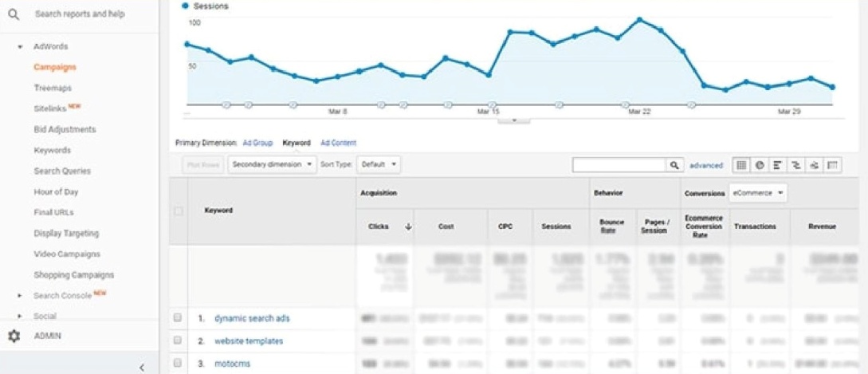Click inside the table search field
The image size is (868, 374).
point(619,165)
